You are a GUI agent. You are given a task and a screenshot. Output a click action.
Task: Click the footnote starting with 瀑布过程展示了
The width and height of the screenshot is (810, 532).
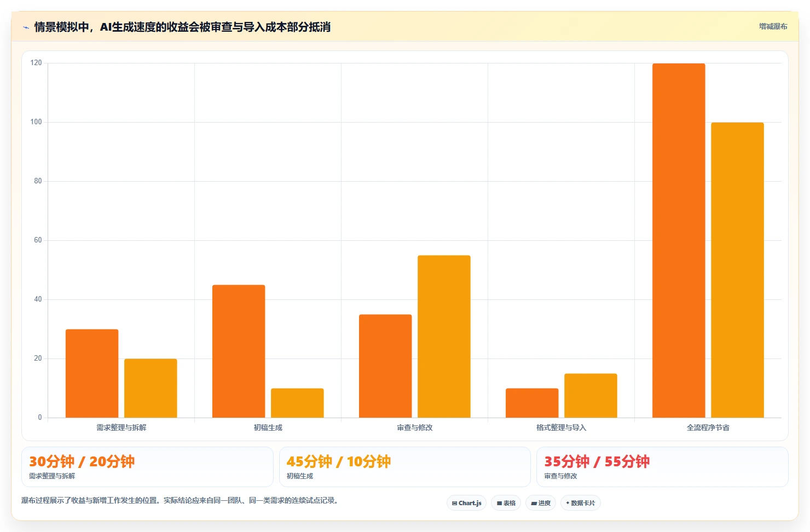[x=180, y=500]
